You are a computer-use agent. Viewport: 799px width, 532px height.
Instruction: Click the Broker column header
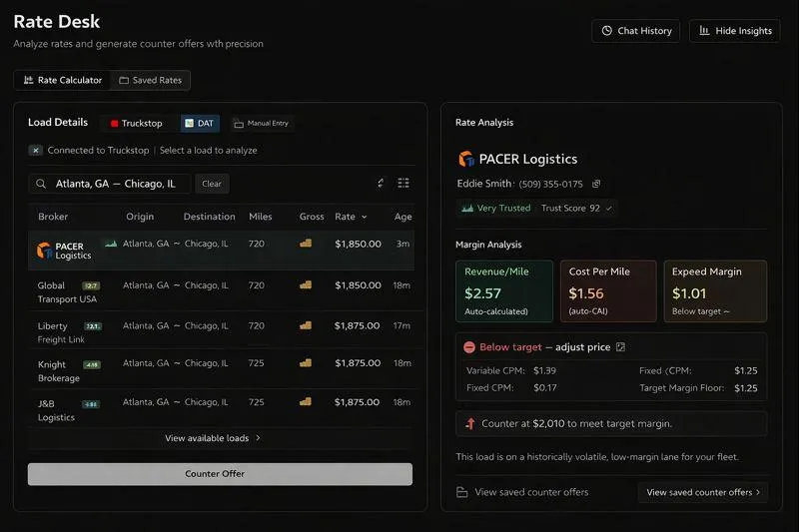tap(53, 217)
